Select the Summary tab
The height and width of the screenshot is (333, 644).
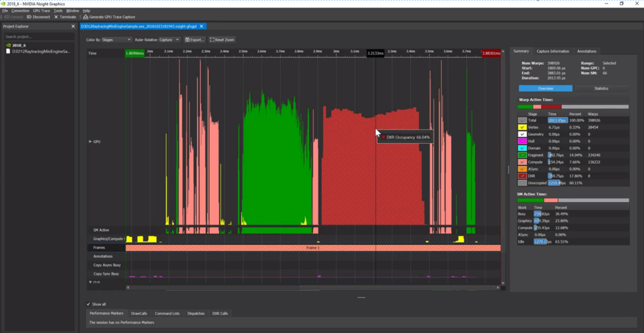(521, 51)
